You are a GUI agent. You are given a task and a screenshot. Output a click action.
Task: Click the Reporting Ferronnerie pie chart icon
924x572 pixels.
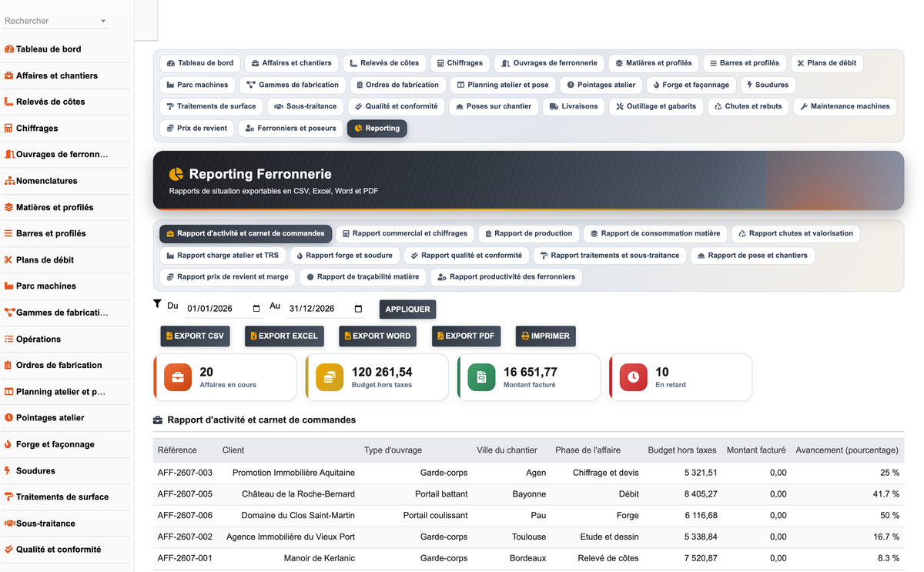pyautogui.click(x=176, y=175)
